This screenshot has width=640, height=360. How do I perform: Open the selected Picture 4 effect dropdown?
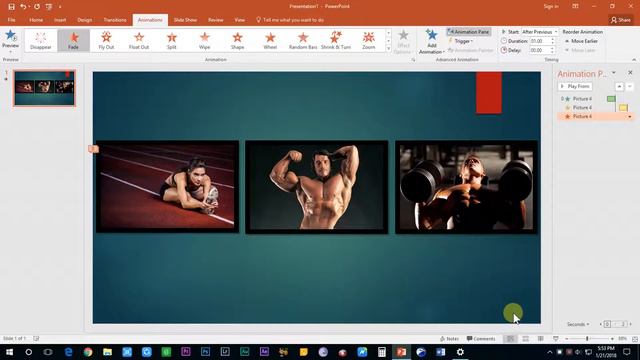click(x=630, y=117)
